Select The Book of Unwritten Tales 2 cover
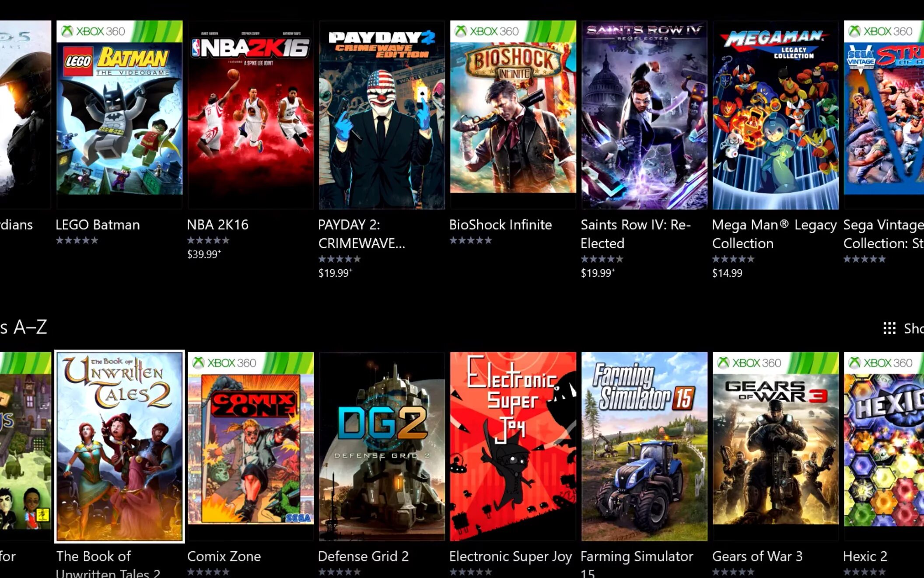This screenshot has width=924, height=578. [x=119, y=447]
